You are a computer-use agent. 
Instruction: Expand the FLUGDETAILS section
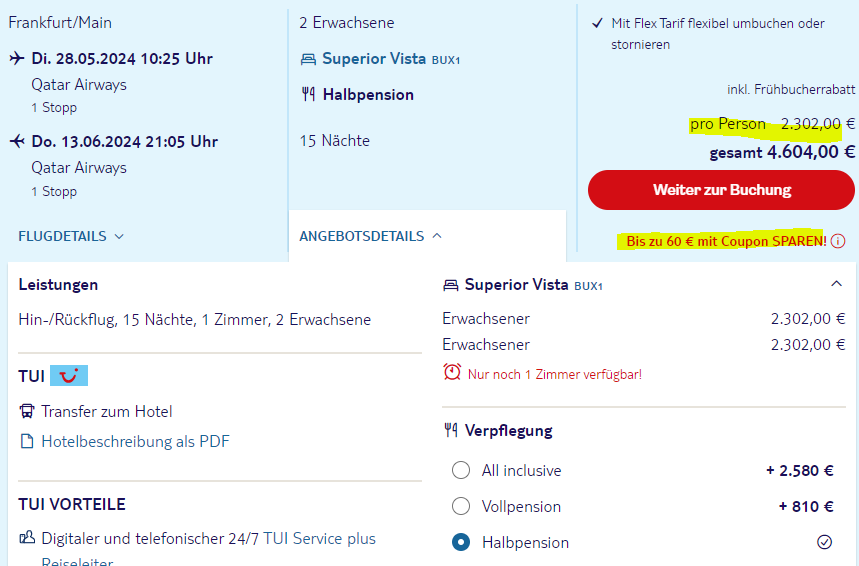(x=71, y=236)
